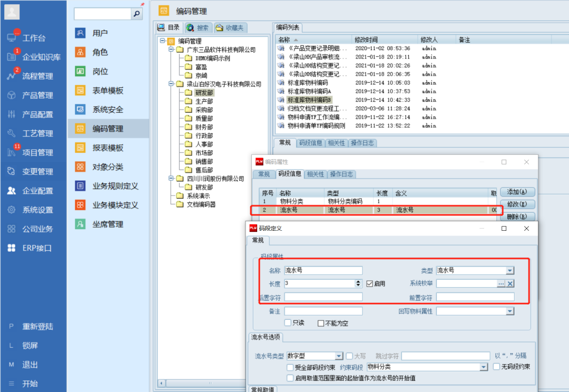
Task: Toggle the 启用 checkbox
Action: point(370,284)
